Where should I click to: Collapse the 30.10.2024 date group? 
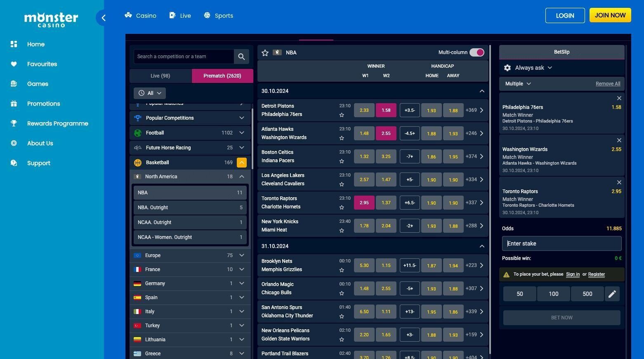482,91
